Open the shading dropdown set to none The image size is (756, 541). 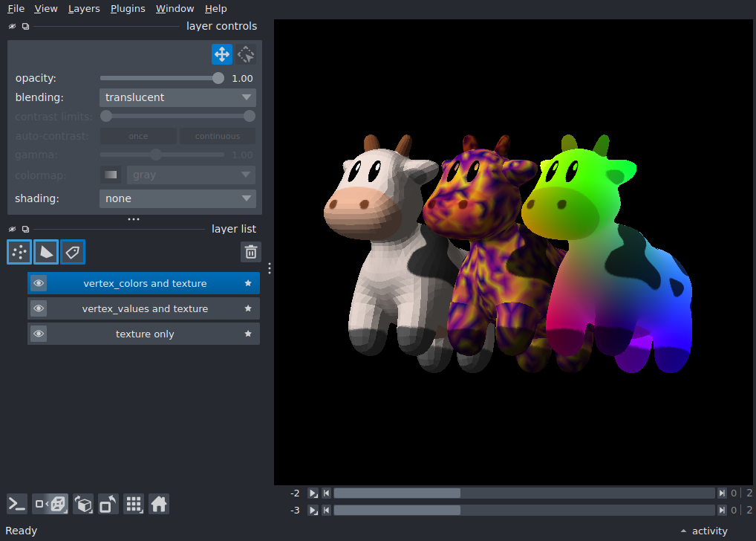177,198
